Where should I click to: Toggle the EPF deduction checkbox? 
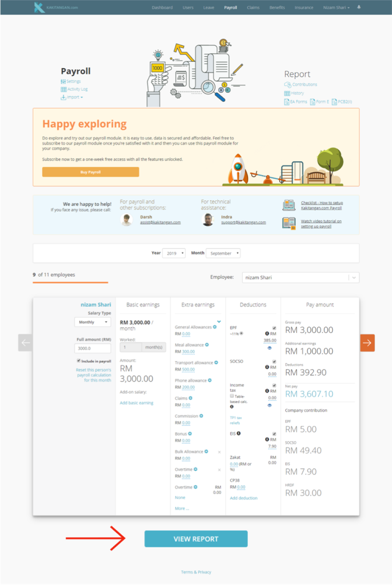pos(274,328)
